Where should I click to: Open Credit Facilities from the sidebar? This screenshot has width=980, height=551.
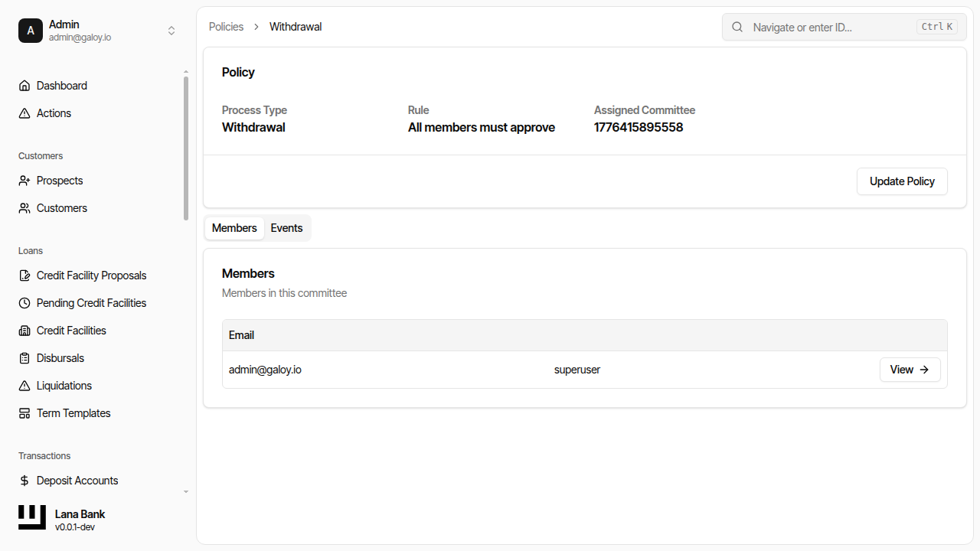71,331
